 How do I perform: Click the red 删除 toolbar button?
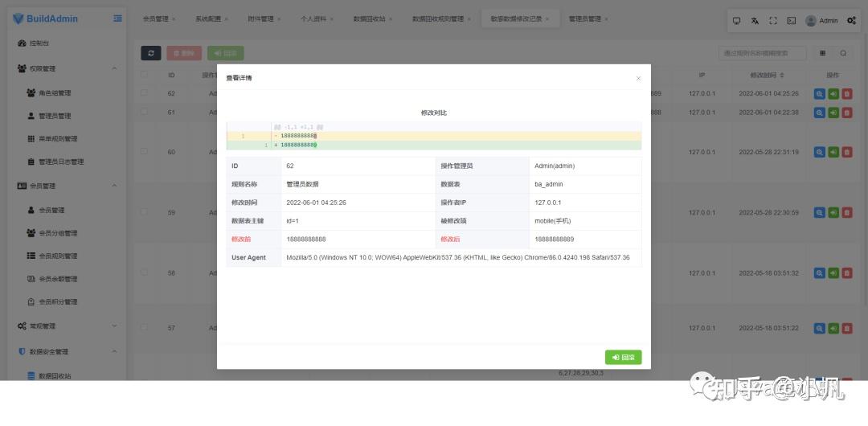click(x=184, y=53)
